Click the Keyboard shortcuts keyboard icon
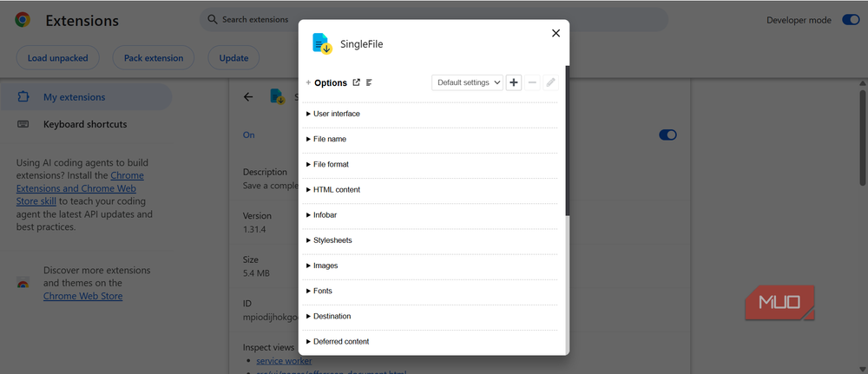Viewport: 868px width, 374px height. 23,124
